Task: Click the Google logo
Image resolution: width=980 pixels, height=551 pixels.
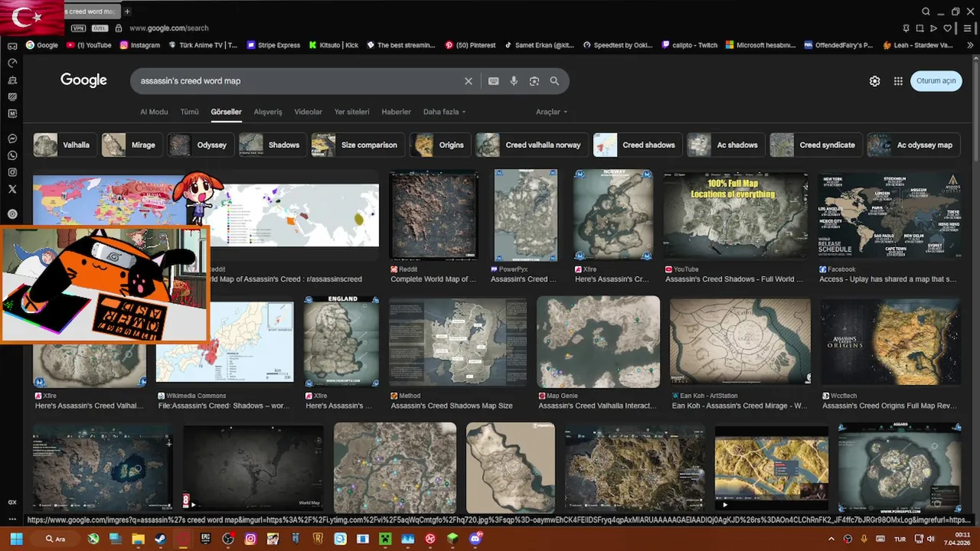Action: [83, 80]
